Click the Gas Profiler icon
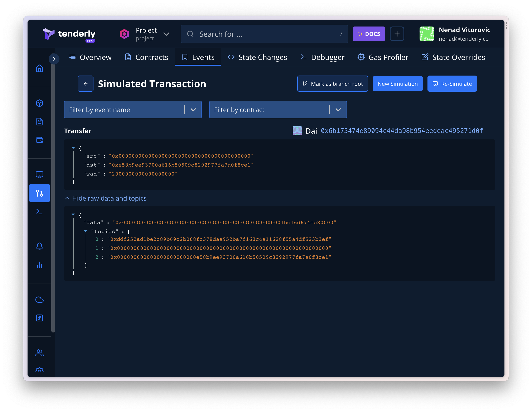 (361, 57)
